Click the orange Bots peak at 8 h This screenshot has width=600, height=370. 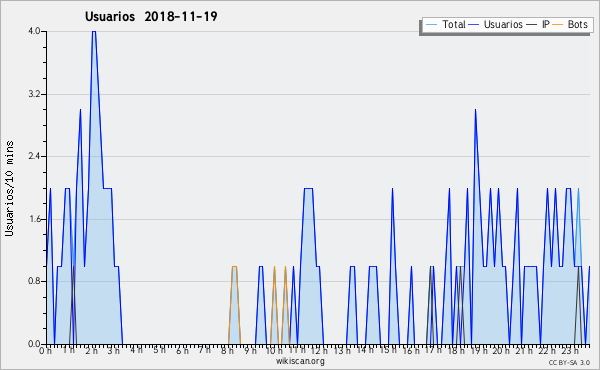(x=234, y=266)
